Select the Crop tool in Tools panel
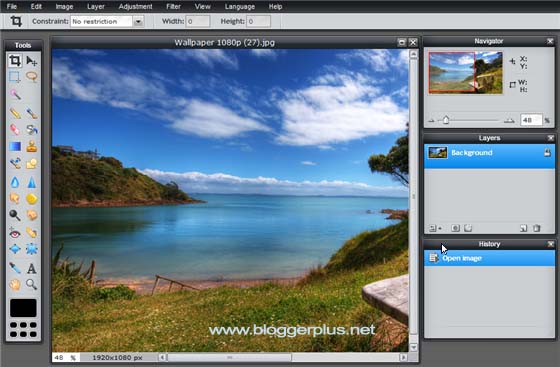This screenshot has height=367, width=560. click(15, 61)
